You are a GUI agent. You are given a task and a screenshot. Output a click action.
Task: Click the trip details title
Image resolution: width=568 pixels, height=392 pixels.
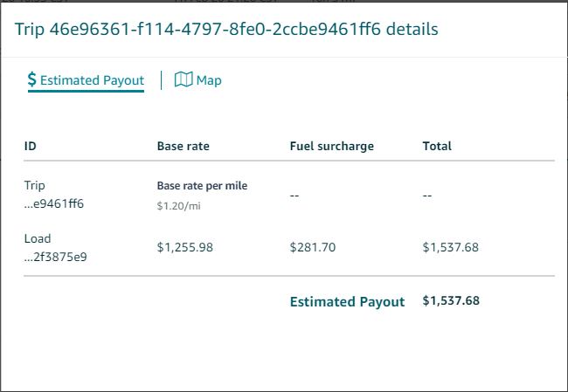point(226,30)
